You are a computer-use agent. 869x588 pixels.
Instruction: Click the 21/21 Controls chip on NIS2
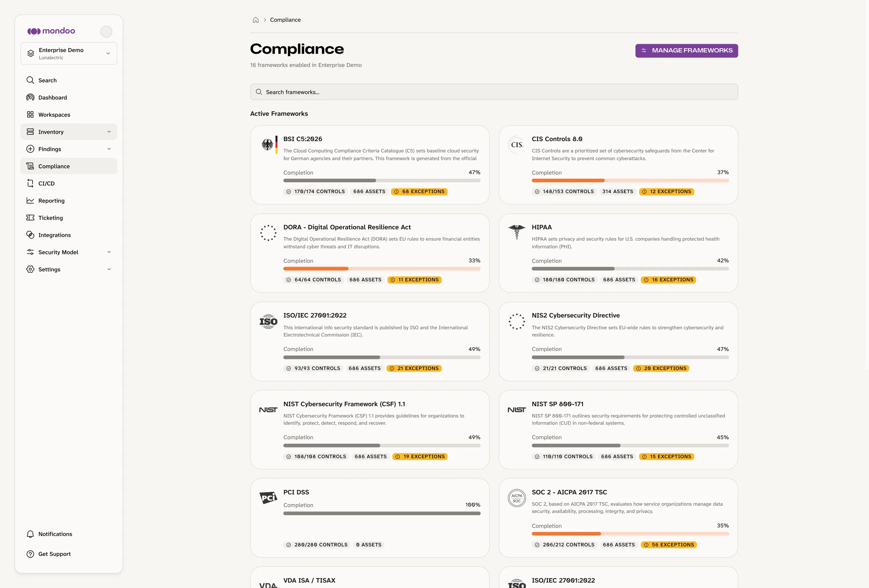[x=561, y=368]
